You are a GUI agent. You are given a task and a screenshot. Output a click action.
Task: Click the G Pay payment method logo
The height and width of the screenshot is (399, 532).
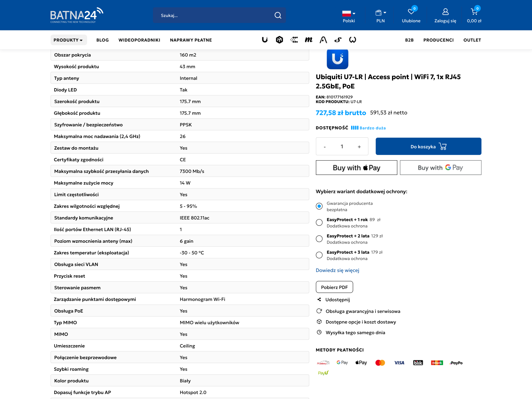coord(342,362)
